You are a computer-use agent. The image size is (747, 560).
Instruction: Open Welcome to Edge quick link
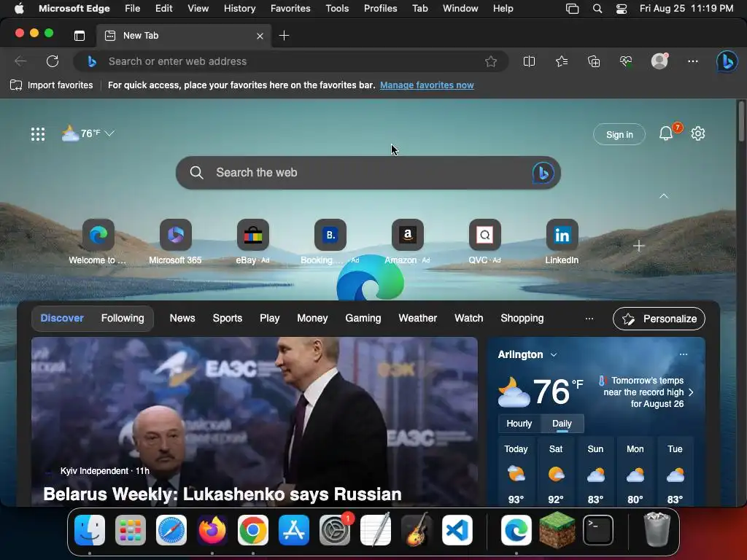(98, 242)
